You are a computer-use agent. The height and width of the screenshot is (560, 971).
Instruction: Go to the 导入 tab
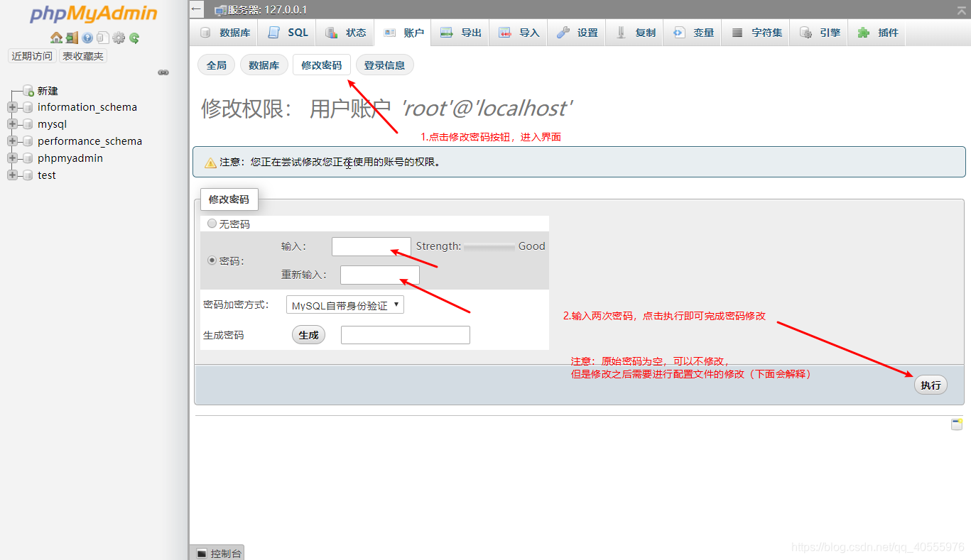[x=519, y=33]
